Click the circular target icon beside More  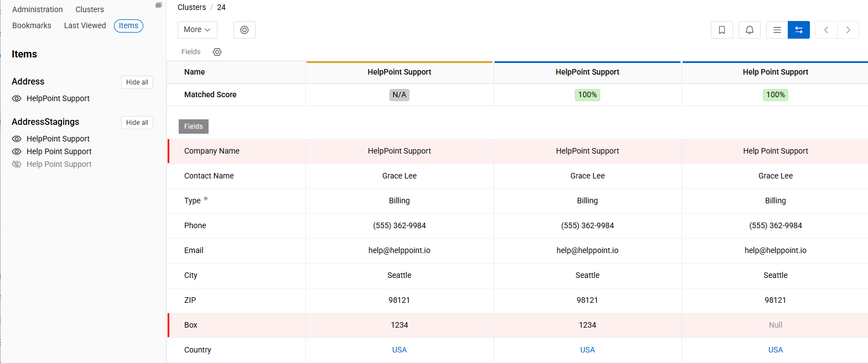(244, 30)
